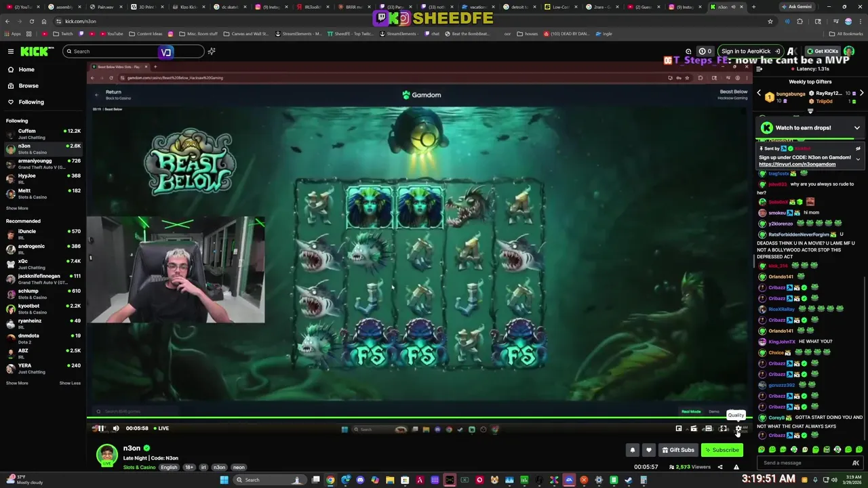
Task: Open iDuncle channel in Recommended list
Action: (42, 235)
